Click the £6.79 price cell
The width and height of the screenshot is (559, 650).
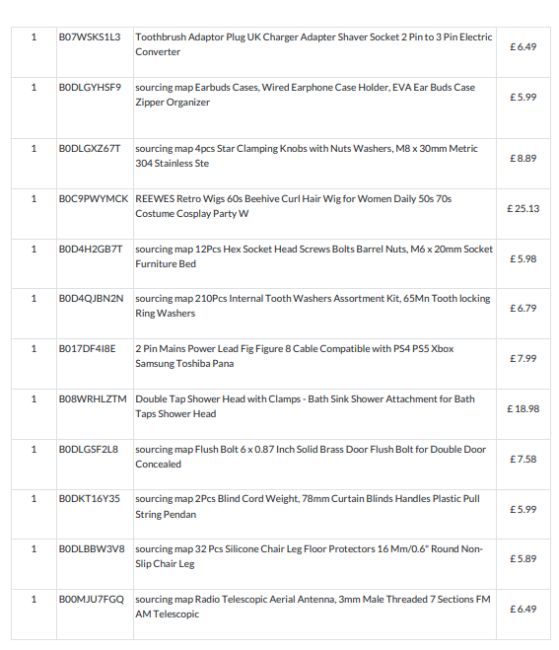coord(523,308)
